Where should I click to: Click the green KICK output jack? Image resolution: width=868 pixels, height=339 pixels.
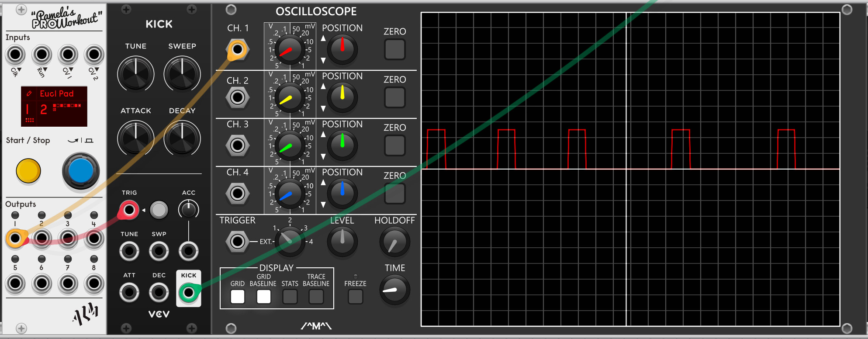(x=188, y=293)
